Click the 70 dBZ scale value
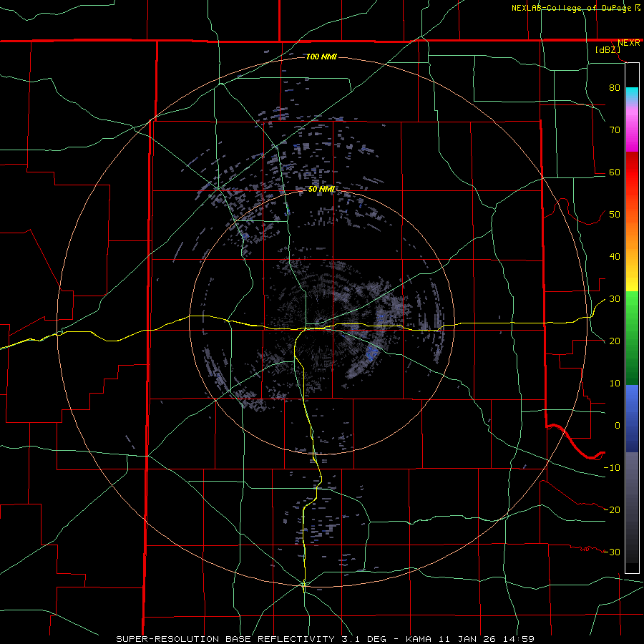This screenshot has height=644, width=644. [x=615, y=130]
